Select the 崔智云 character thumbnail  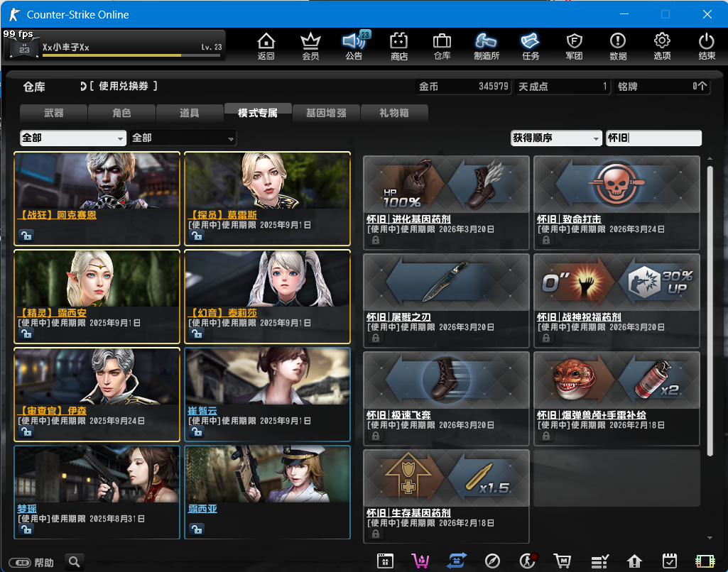[268, 376]
